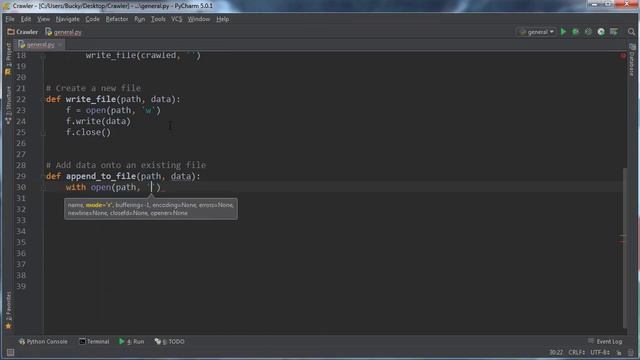Open the TODO tool window

click(169, 342)
